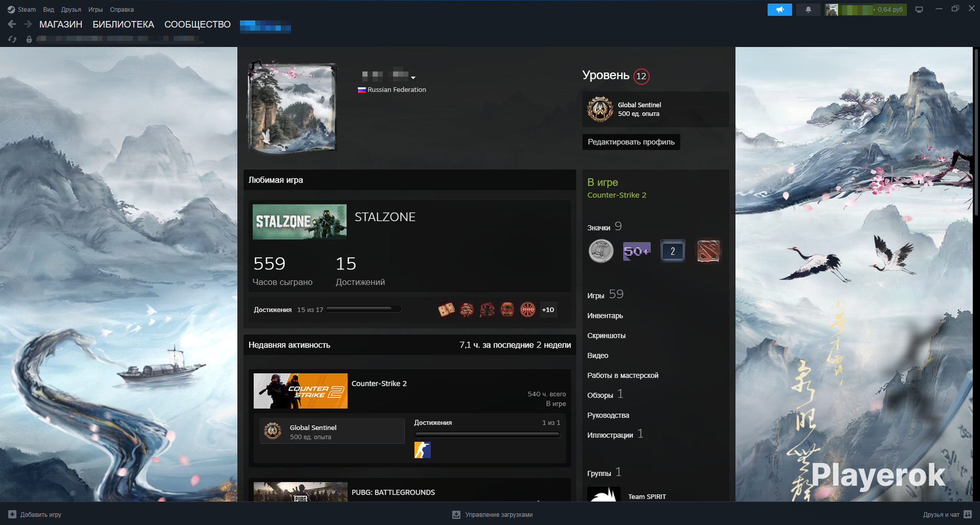Expand the dropdown arrow beside the profile name
980x525 pixels.
point(413,78)
